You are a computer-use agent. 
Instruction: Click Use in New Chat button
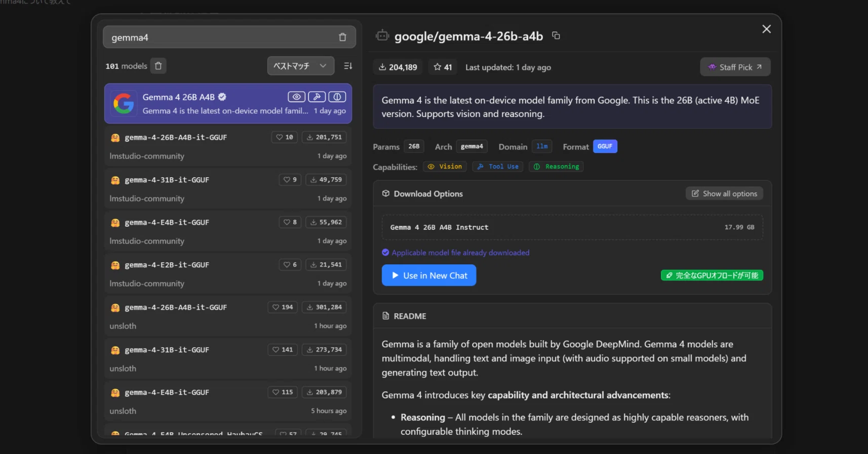pos(429,275)
